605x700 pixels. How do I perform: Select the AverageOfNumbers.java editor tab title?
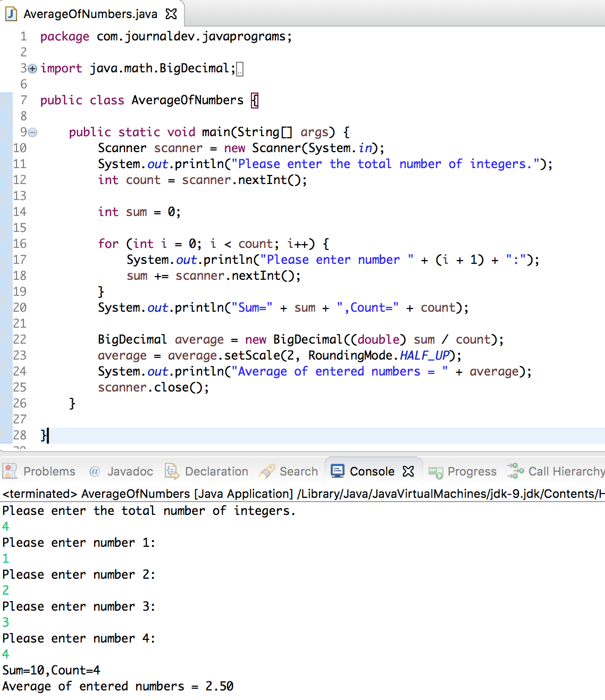(90, 14)
